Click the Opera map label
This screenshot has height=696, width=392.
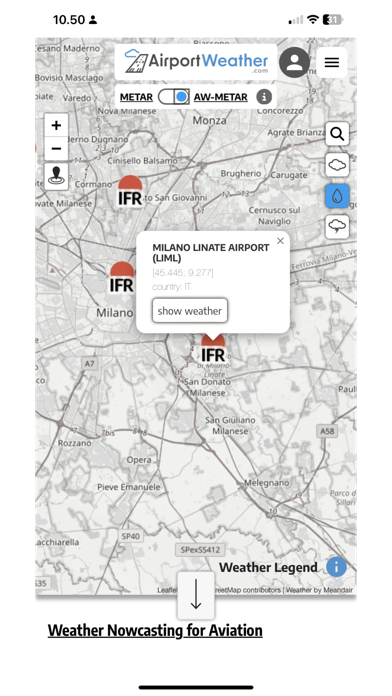(139, 460)
